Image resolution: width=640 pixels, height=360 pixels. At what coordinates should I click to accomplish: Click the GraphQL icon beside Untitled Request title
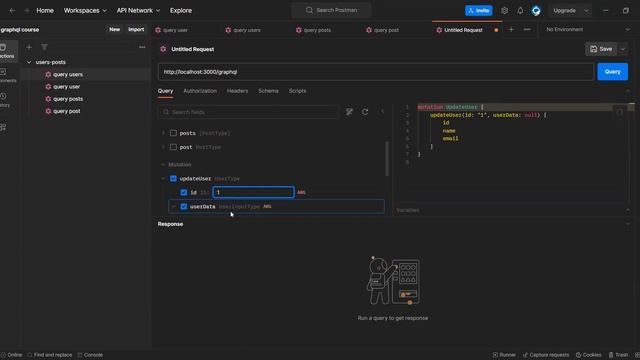pos(163,49)
